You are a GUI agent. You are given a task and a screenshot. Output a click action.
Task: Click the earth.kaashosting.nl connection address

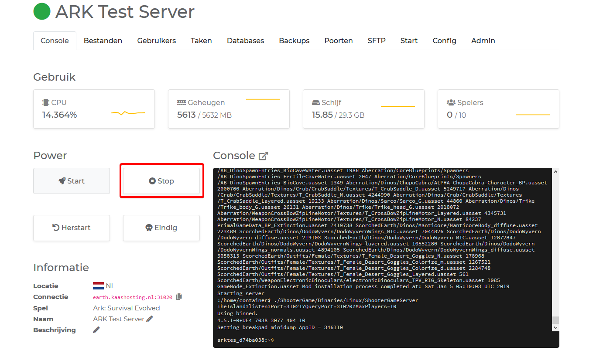click(x=132, y=297)
